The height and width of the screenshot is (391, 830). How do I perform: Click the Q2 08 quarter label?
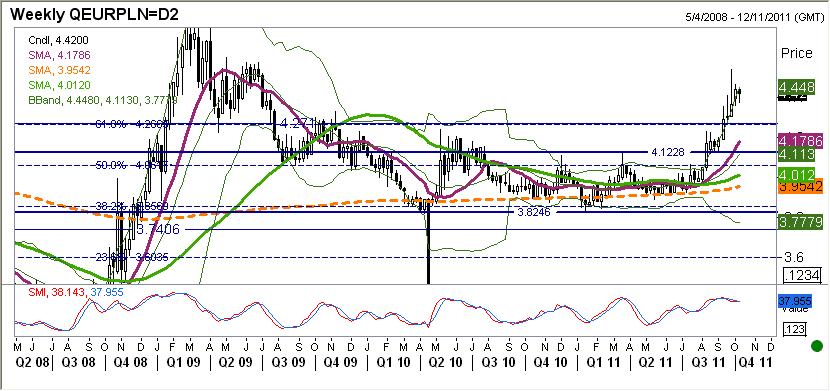pos(31,363)
